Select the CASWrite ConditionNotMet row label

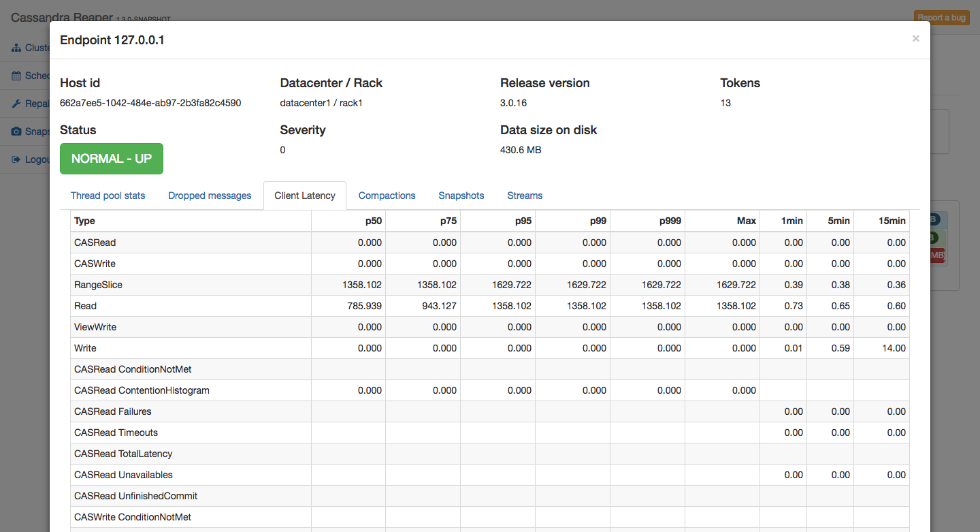[x=133, y=517]
